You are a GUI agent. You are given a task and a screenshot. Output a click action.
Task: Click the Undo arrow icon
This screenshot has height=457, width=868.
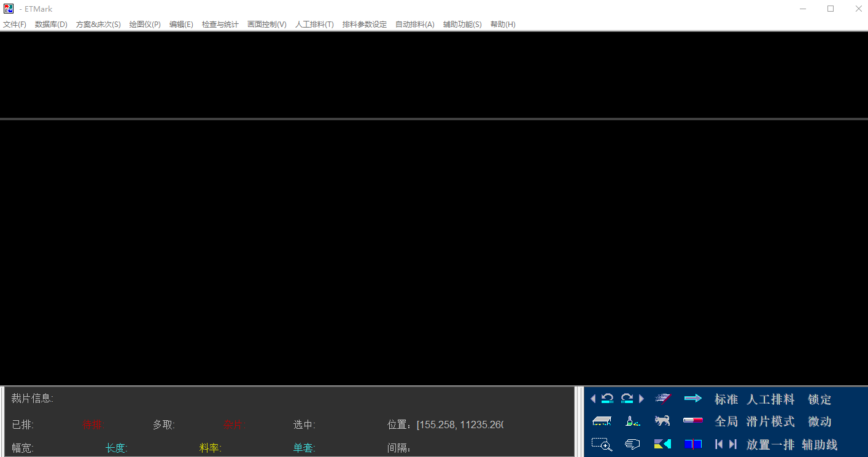606,399
